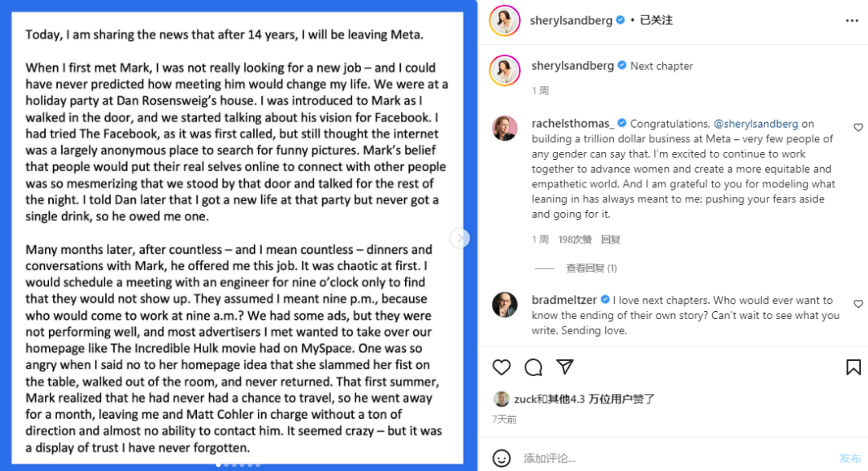Like rachelsthomas_ comment heart

pyautogui.click(x=858, y=128)
